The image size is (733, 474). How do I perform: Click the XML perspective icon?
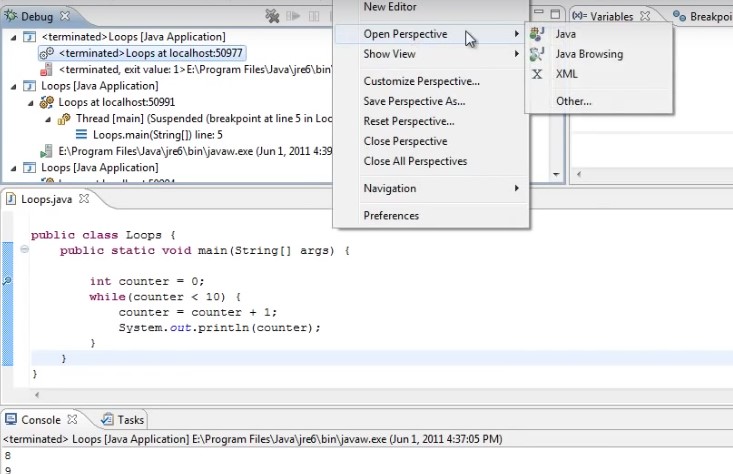pyautogui.click(x=537, y=74)
